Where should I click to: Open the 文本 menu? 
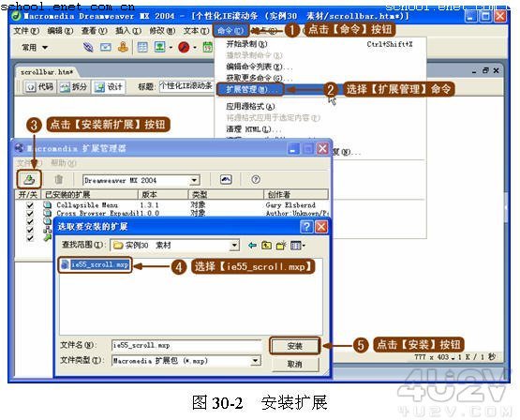pyautogui.click(x=197, y=31)
